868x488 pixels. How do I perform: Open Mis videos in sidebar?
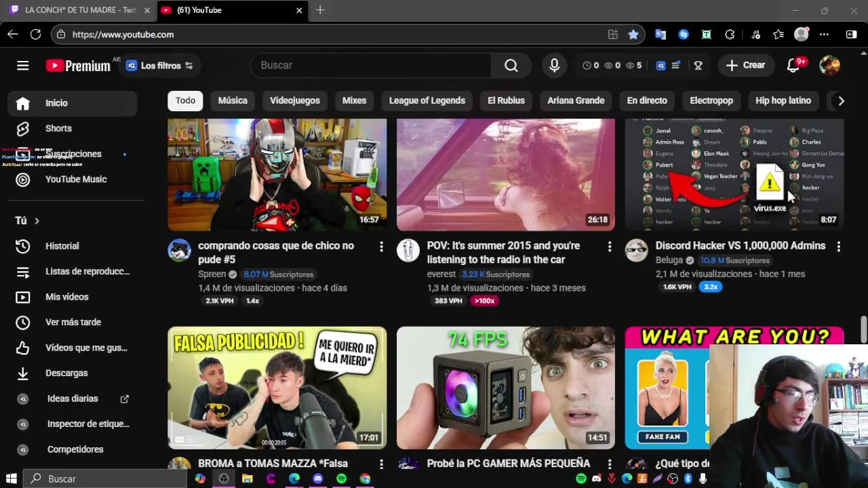pos(73,297)
